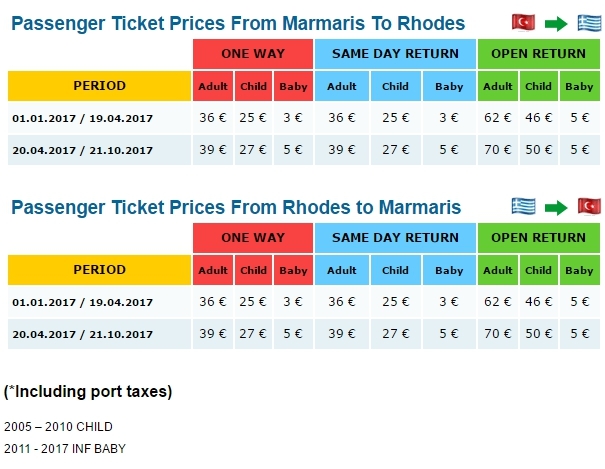The width and height of the screenshot is (605, 469).
Task: Click the green arrow in Marmaris To Rhodes header
Action: tap(555, 22)
